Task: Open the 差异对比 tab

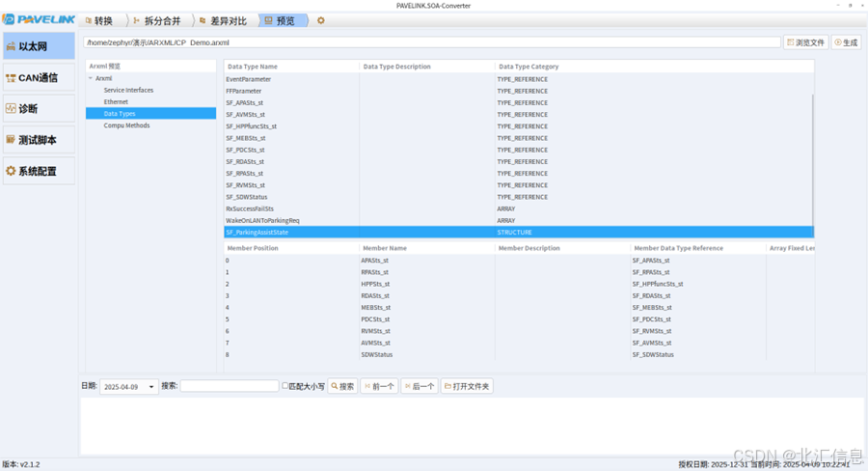Action: click(224, 20)
